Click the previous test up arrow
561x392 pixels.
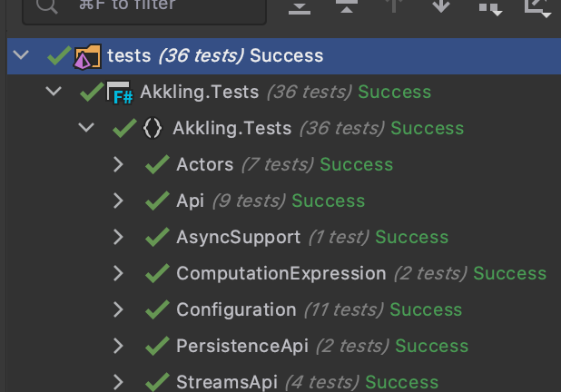[x=394, y=5]
